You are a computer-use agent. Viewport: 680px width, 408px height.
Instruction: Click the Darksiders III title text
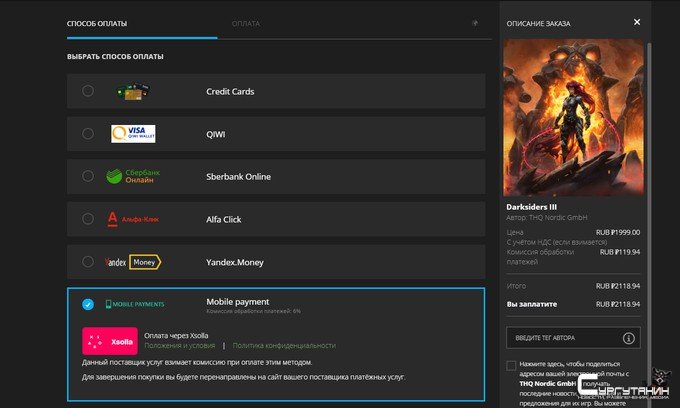tap(531, 207)
